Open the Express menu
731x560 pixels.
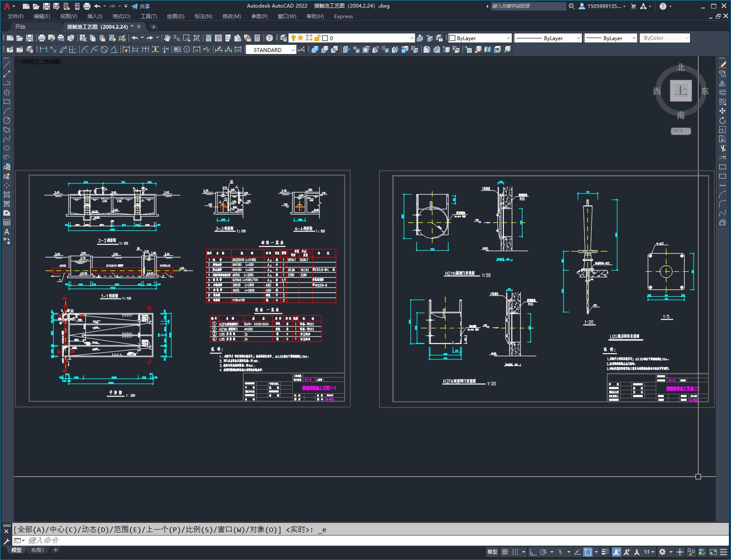pyautogui.click(x=343, y=16)
